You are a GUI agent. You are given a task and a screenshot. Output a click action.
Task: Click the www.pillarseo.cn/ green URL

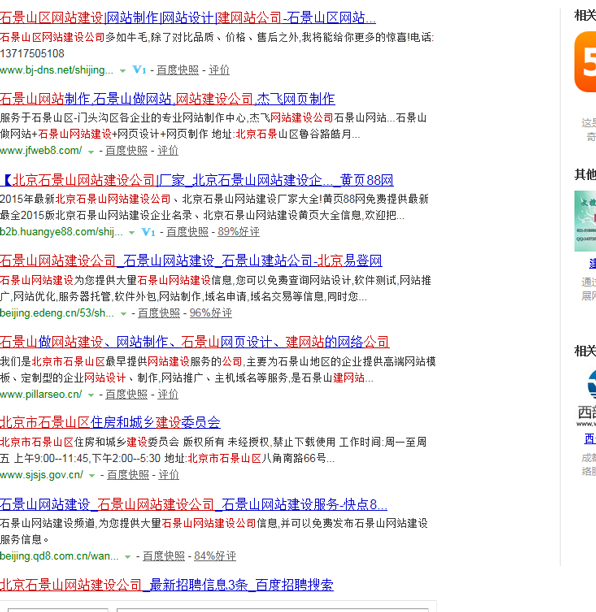pyautogui.click(x=41, y=395)
